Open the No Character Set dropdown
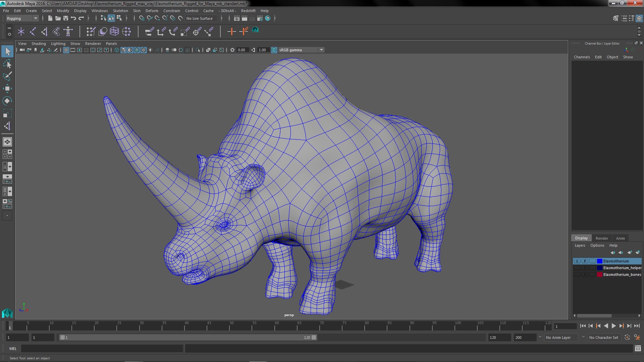Screen dimensions: 644x362 click(604, 338)
